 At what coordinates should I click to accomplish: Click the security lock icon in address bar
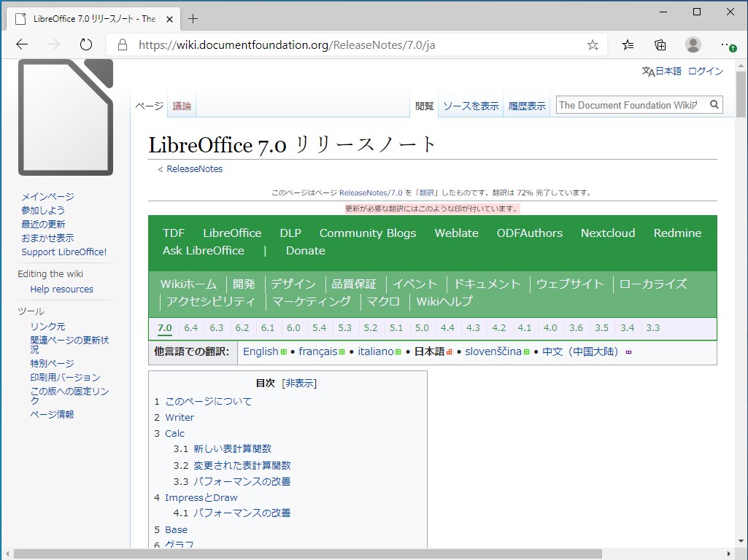[x=121, y=44]
